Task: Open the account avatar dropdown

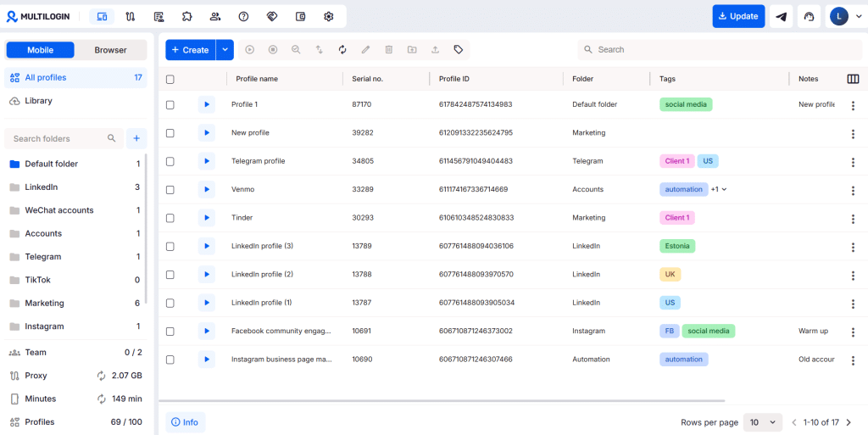Action: [846, 17]
